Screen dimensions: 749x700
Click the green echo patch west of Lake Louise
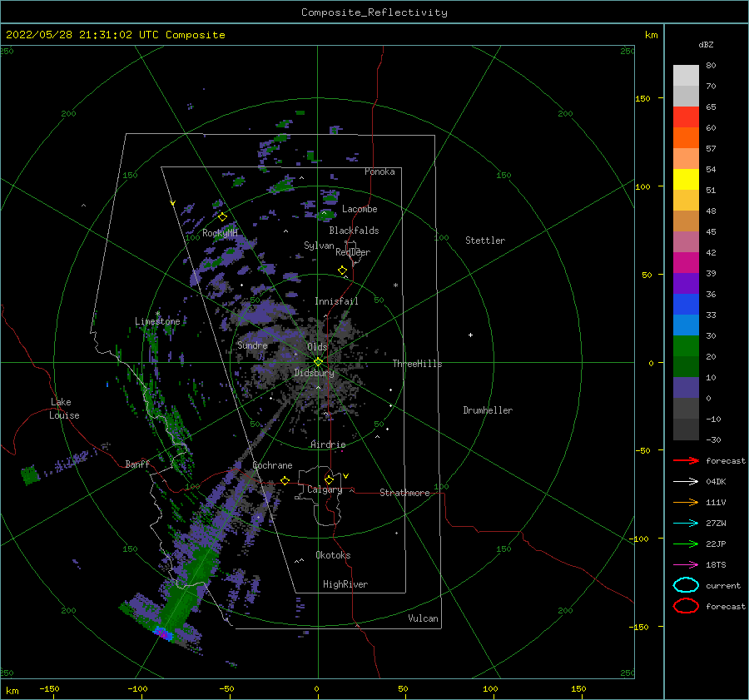30,475
